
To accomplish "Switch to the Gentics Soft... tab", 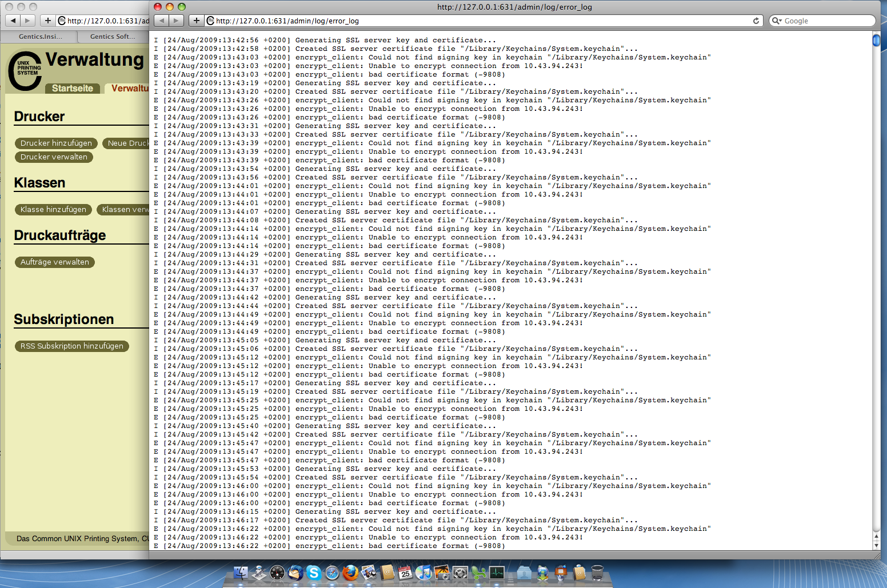I will tap(113, 37).
